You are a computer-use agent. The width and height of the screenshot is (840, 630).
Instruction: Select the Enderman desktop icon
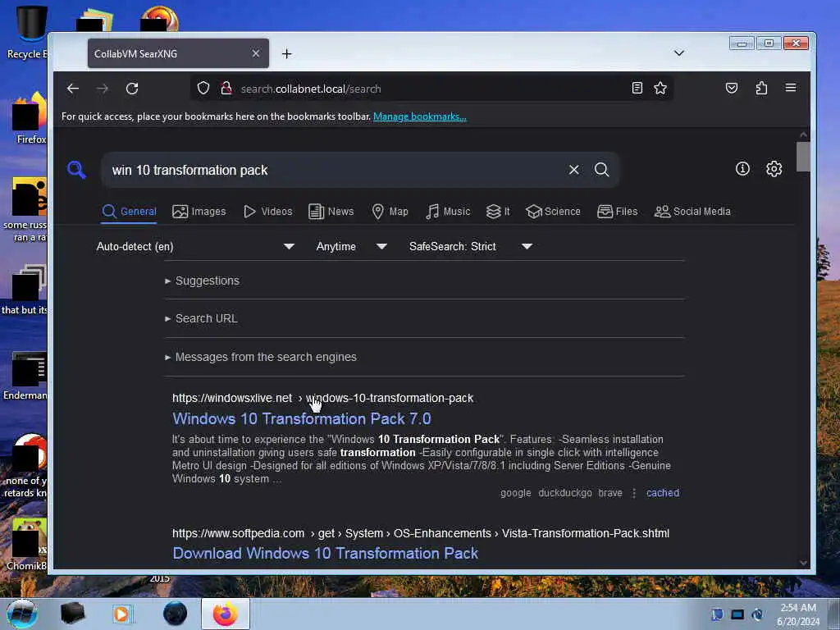[25, 376]
